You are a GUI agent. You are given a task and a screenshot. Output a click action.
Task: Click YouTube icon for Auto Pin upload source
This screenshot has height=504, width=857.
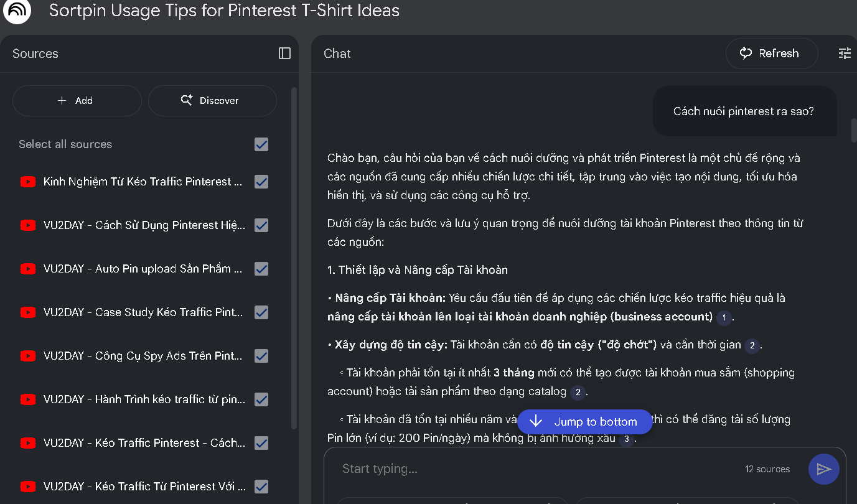28,269
